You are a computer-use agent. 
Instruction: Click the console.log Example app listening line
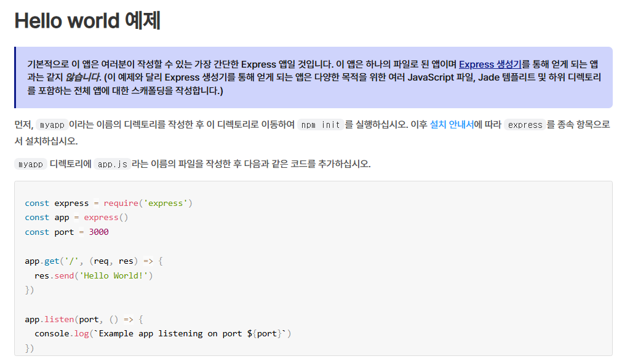163,333
